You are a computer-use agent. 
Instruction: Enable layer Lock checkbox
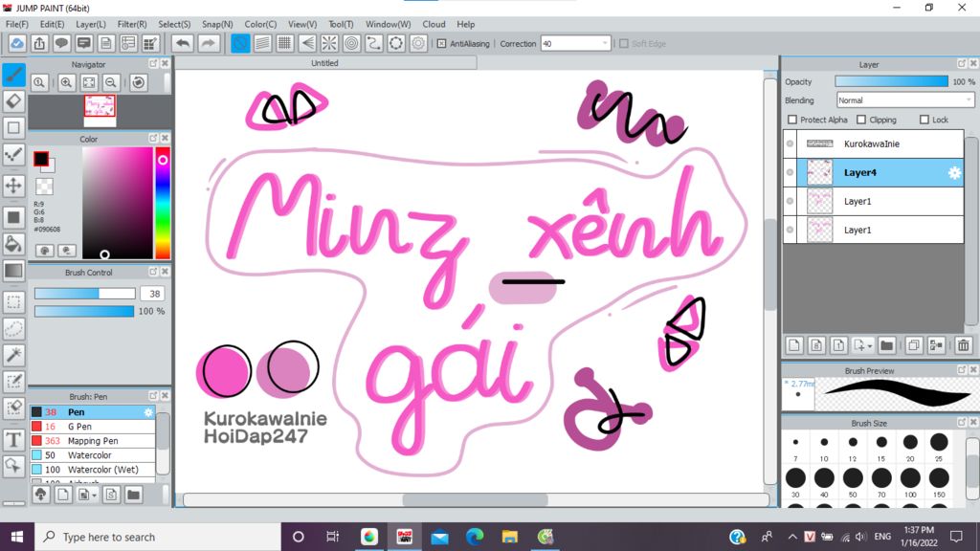(924, 120)
